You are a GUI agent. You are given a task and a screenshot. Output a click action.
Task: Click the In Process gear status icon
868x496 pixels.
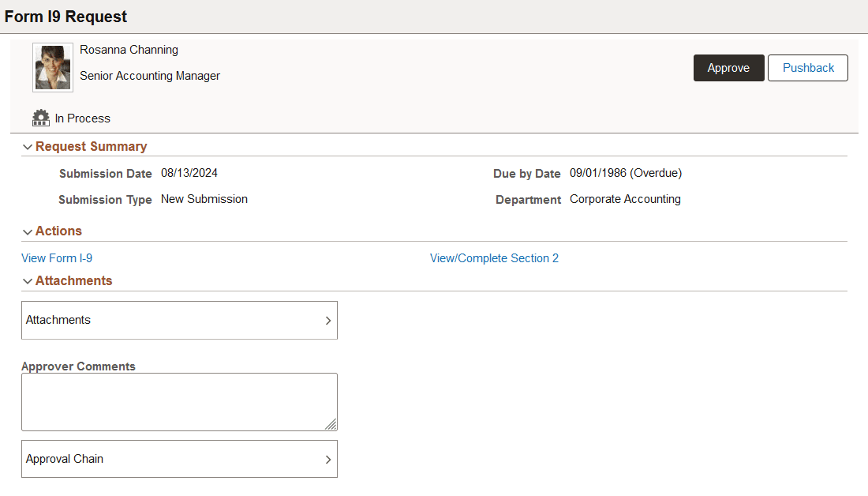[x=40, y=118]
